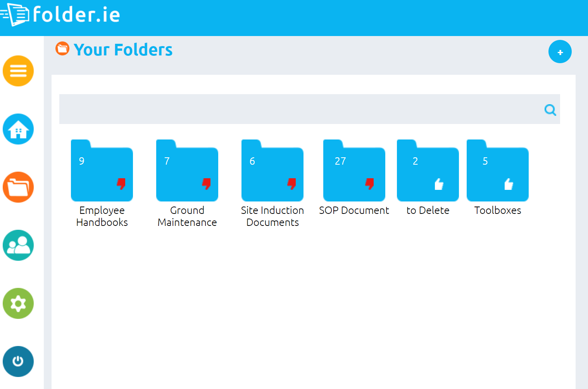
Task: Click the search magnifier icon
Action: pos(550,110)
